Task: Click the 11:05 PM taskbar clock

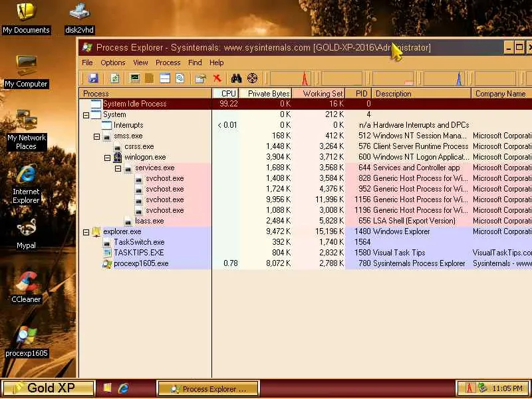Action: (507, 388)
